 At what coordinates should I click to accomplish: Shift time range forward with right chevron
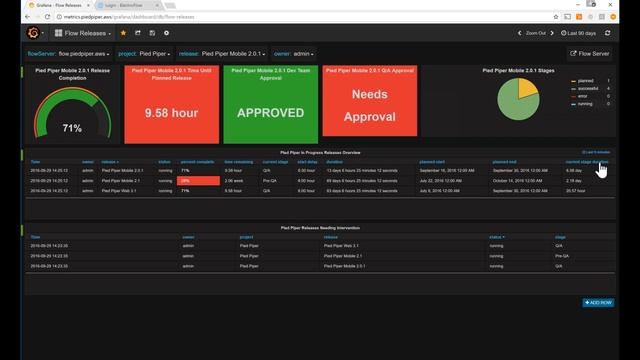(552, 33)
